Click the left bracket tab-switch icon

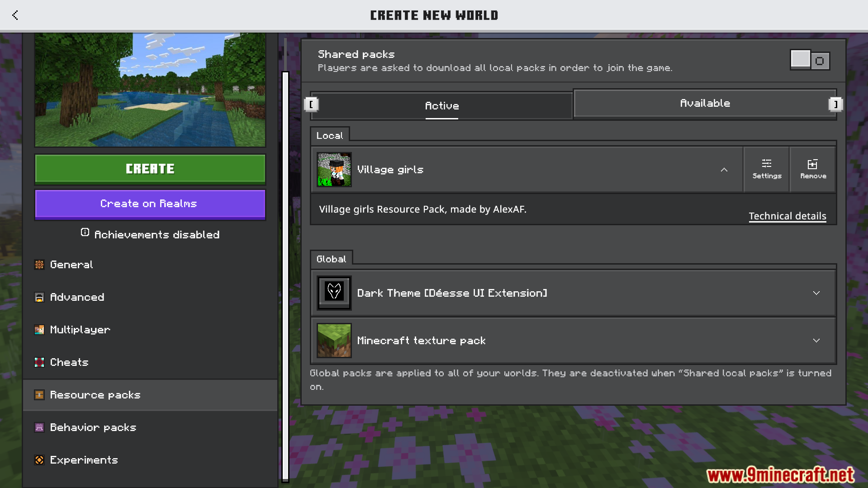311,104
